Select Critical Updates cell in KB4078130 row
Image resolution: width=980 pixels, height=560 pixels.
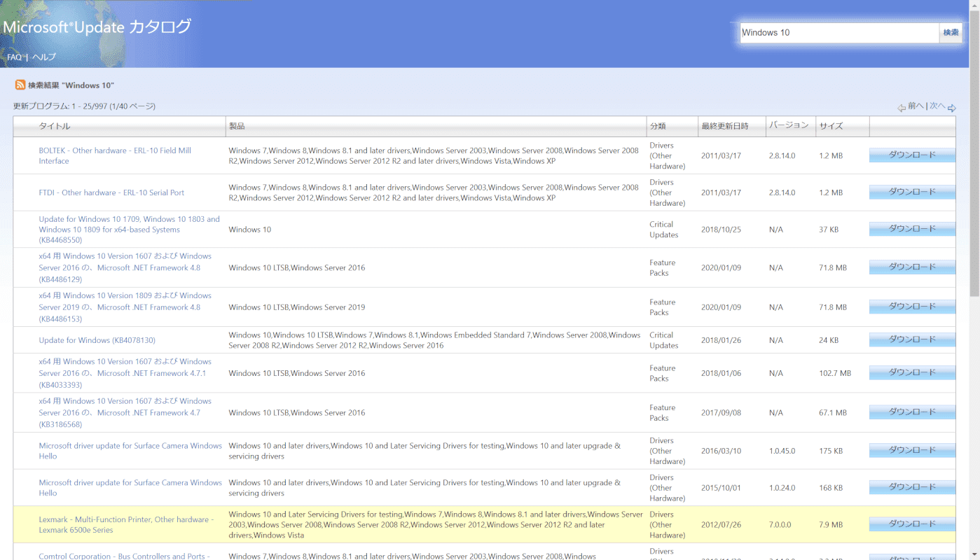click(x=664, y=340)
